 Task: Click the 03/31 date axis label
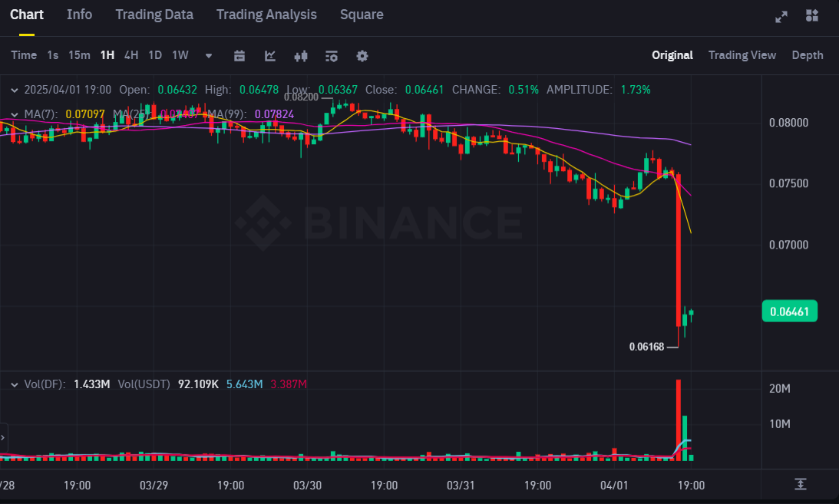(x=461, y=486)
